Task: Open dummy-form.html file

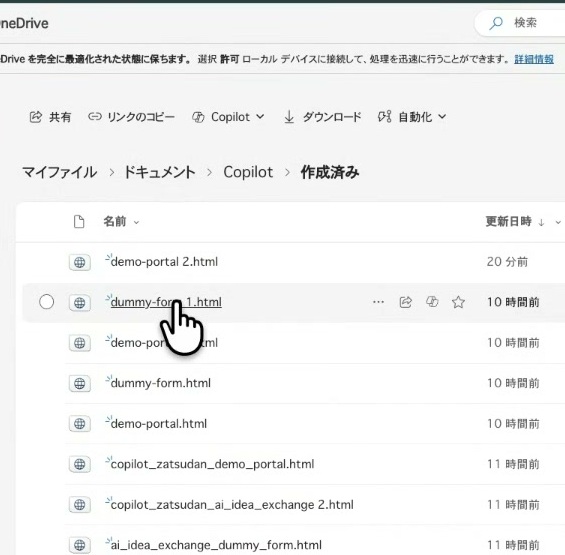Action: [161, 383]
